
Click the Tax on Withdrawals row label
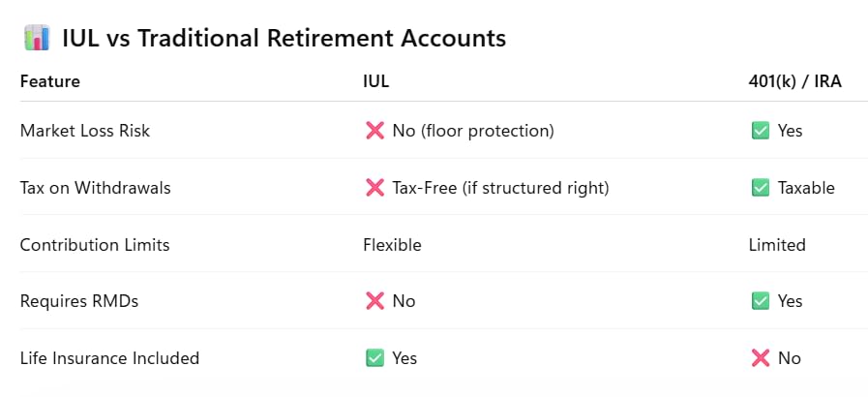(95, 188)
